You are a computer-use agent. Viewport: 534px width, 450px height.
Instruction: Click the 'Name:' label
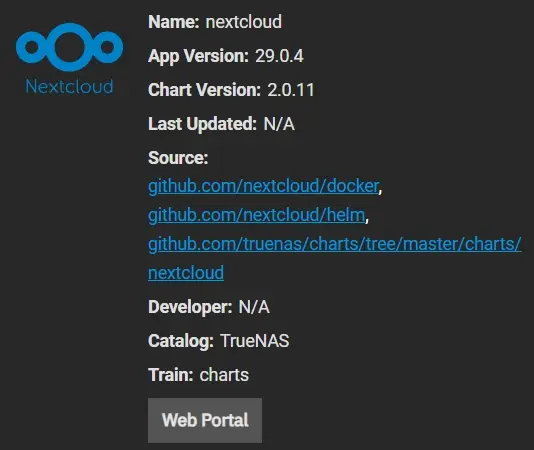(x=174, y=22)
